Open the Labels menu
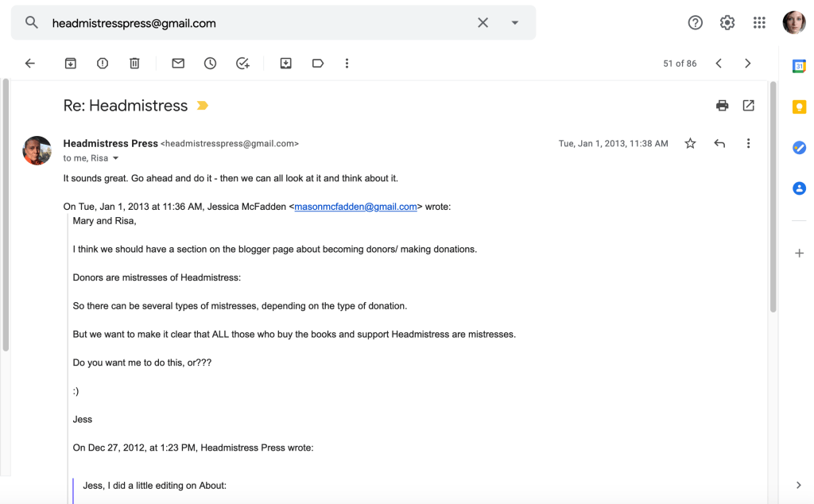Viewport: 814px width, 504px height. 318,64
